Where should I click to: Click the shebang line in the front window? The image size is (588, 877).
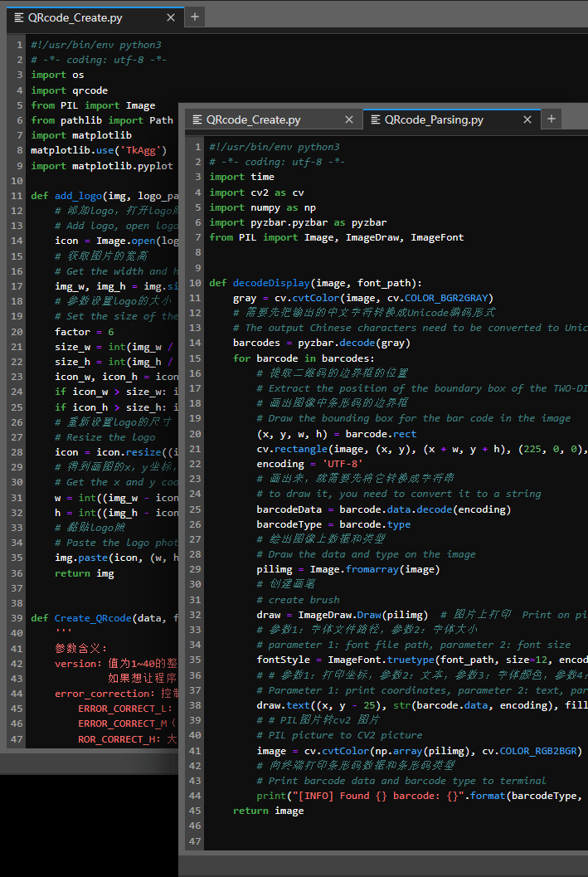pyautogui.click(x=275, y=147)
